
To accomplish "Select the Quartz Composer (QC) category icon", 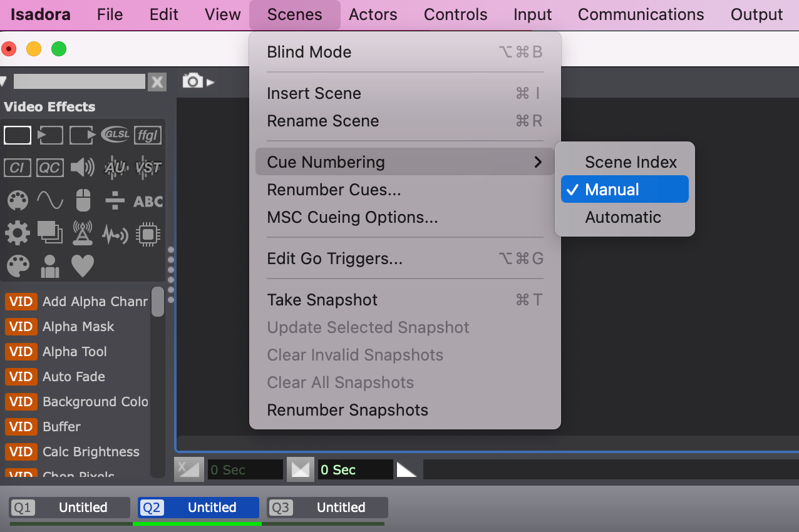I will tap(49, 168).
